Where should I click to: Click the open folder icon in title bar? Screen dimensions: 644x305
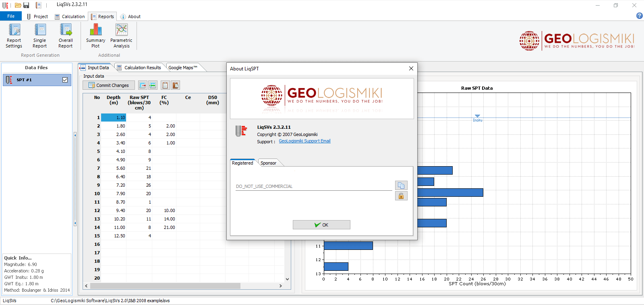click(18, 5)
